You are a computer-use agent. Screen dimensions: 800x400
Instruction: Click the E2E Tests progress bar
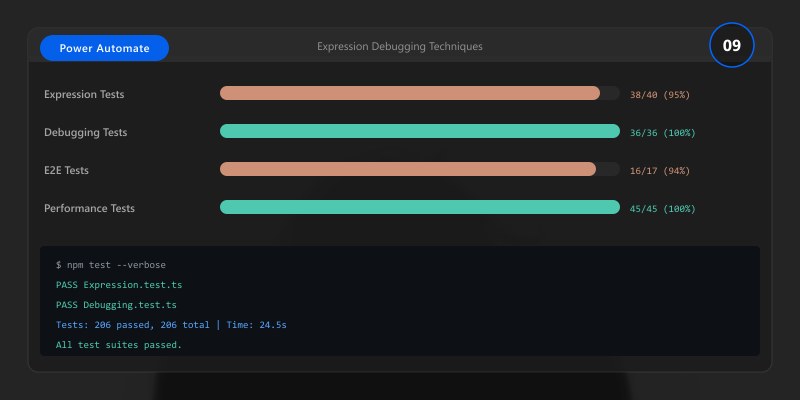point(419,169)
